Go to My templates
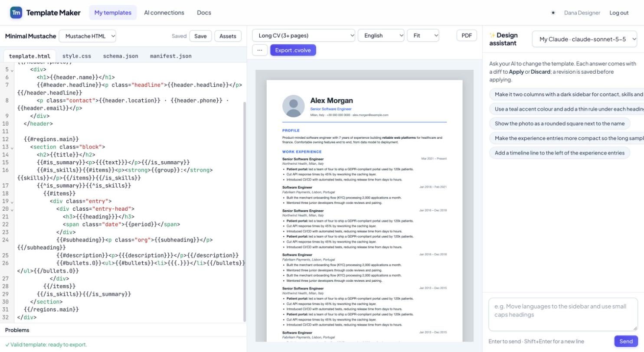This screenshot has width=644, height=352. pyautogui.click(x=113, y=13)
